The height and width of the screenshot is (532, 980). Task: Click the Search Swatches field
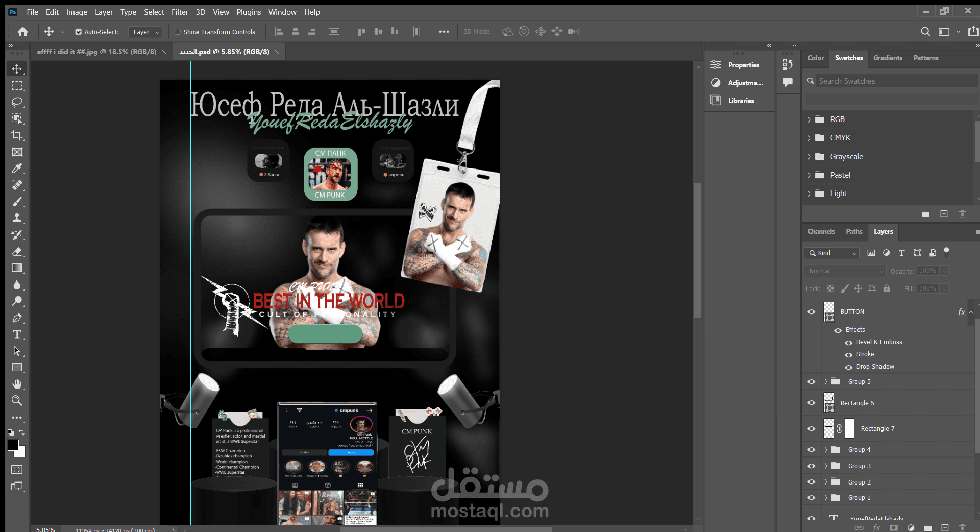coord(896,81)
